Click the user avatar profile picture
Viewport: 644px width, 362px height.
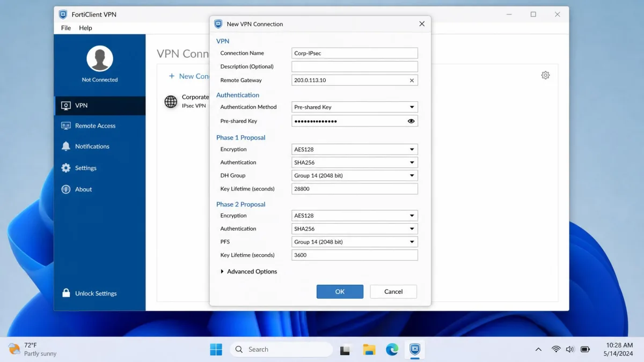pos(100,58)
